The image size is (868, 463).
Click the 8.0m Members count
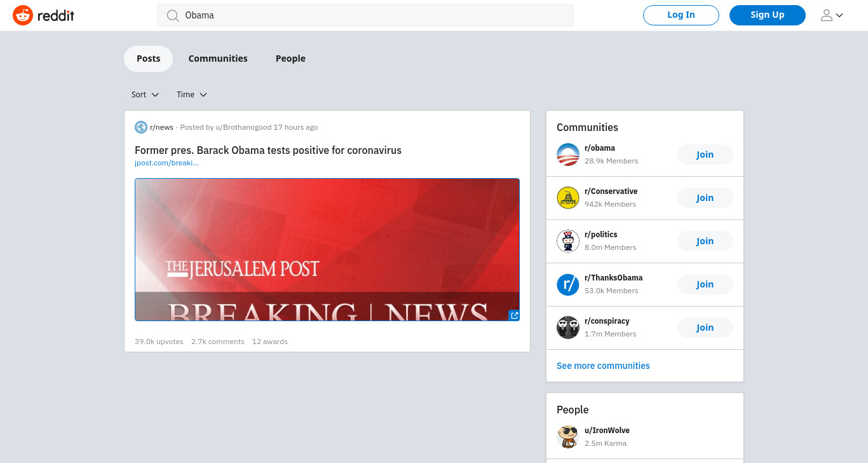coord(610,247)
